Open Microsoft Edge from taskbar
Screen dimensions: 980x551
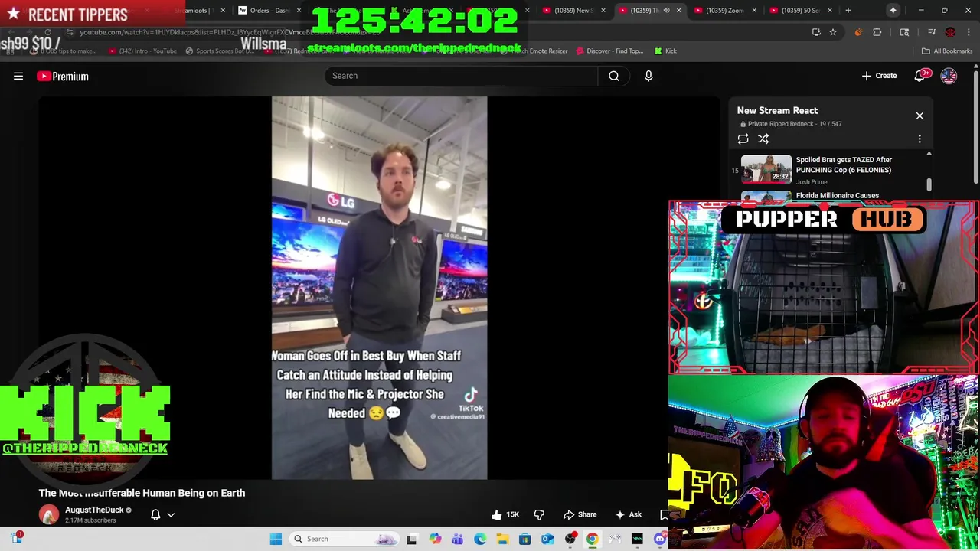pyautogui.click(x=480, y=539)
